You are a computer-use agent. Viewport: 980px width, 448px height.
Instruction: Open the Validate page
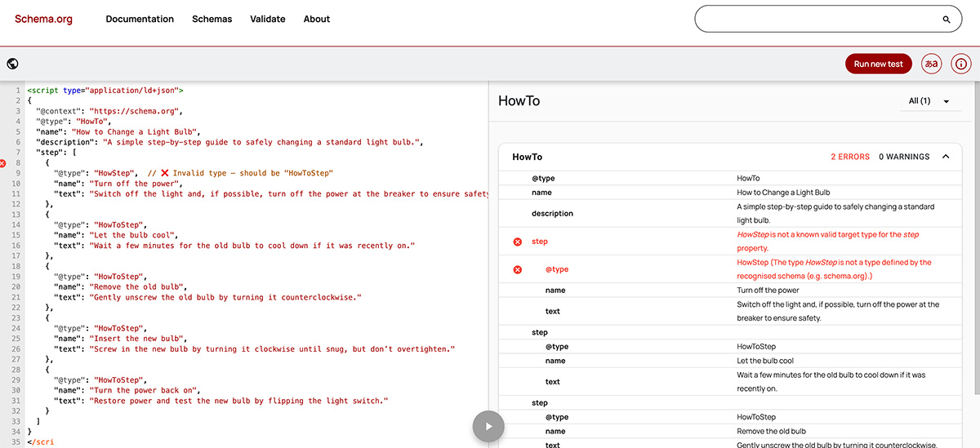coord(268,19)
